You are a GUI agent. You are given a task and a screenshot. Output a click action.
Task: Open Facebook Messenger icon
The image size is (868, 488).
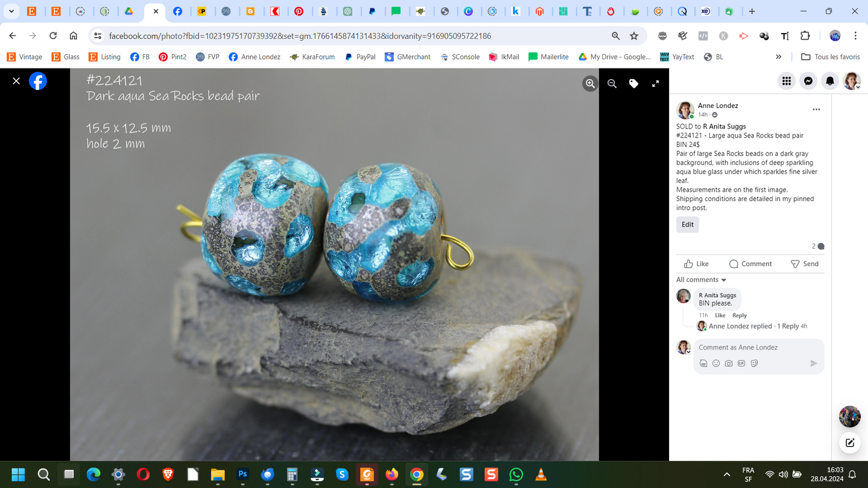pyautogui.click(x=809, y=81)
